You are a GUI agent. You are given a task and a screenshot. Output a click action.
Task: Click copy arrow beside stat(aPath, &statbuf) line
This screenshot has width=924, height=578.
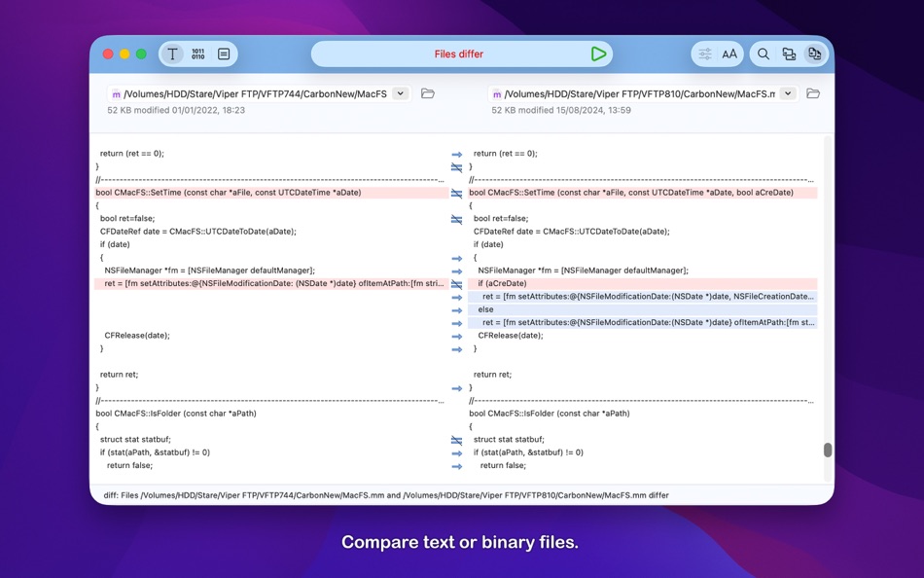(457, 453)
